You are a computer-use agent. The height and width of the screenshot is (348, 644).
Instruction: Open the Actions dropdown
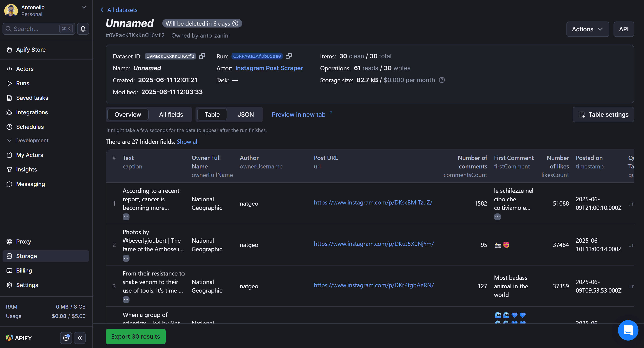(x=587, y=29)
